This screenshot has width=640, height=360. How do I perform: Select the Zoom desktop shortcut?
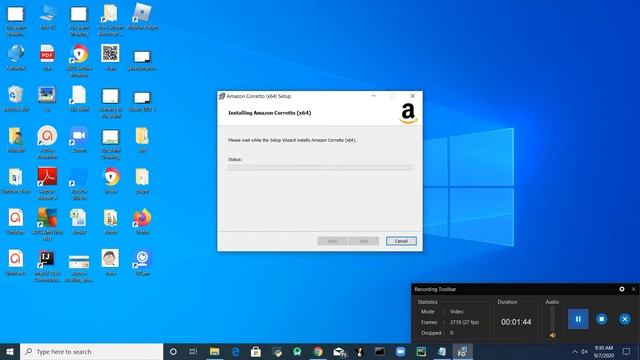pyautogui.click(x=79, y=139)
